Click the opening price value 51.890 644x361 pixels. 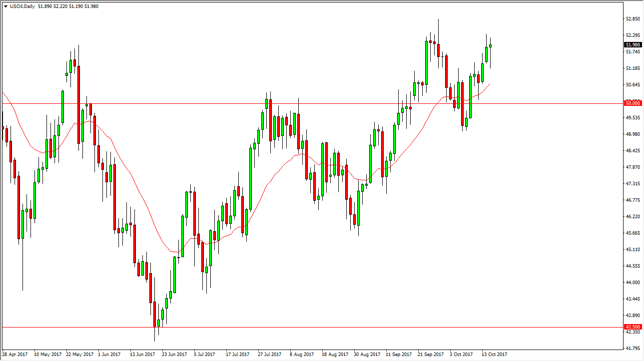click(46, 6)
